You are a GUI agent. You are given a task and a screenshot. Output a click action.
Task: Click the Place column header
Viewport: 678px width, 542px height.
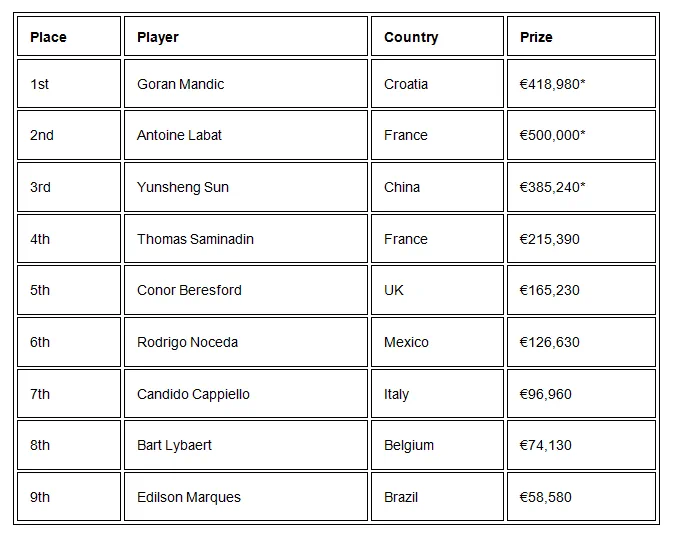(x=48, y=37)
